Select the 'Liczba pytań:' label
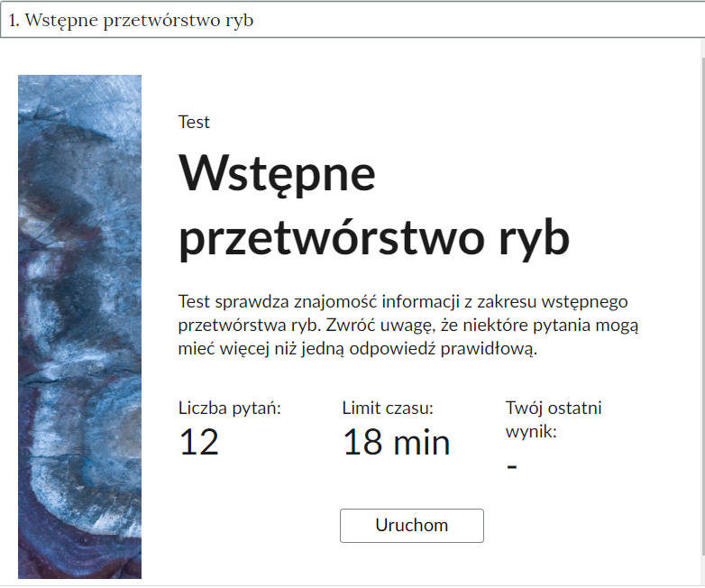Image resolution: width=705 pixels, height=588 pixels. point(229,408)
